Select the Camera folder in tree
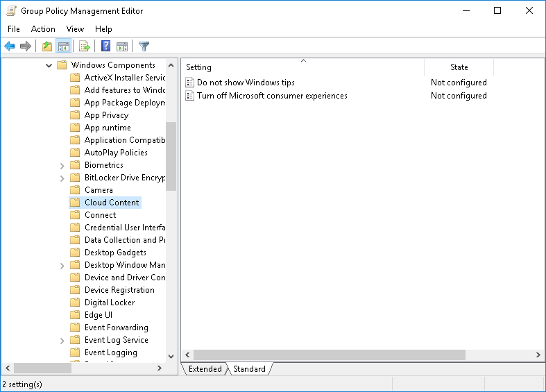The image size is (546, 392). point(99,190)
